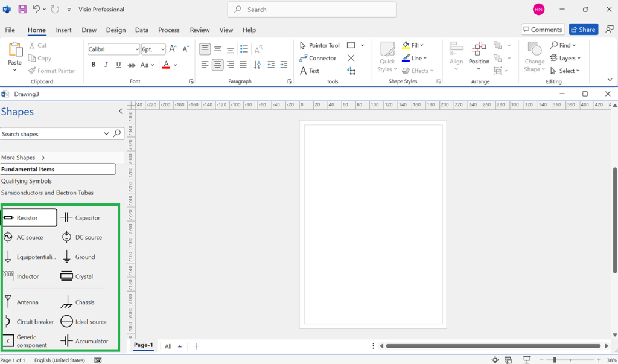
Task: Toggle Strikethrough formatting
Action: [131, 65]
